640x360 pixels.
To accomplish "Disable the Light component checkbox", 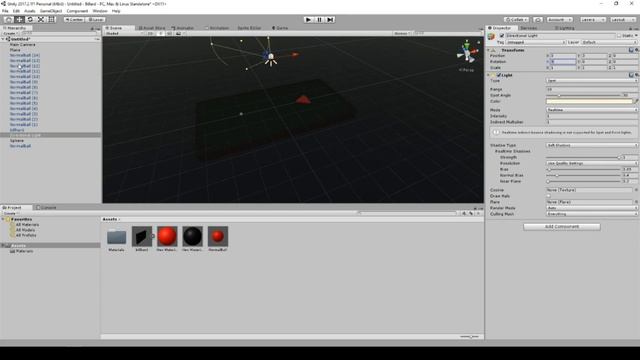I will click(x=499, y=75).
